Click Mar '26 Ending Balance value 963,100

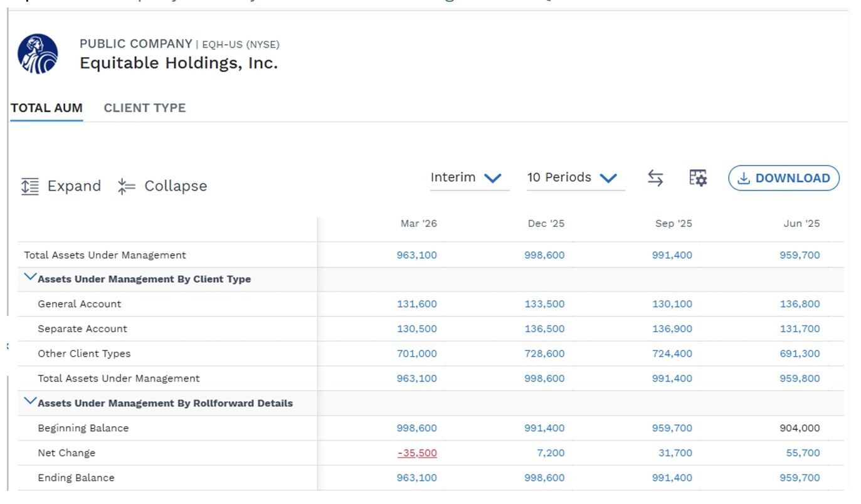pyautogui.click(x=417, y=478)
